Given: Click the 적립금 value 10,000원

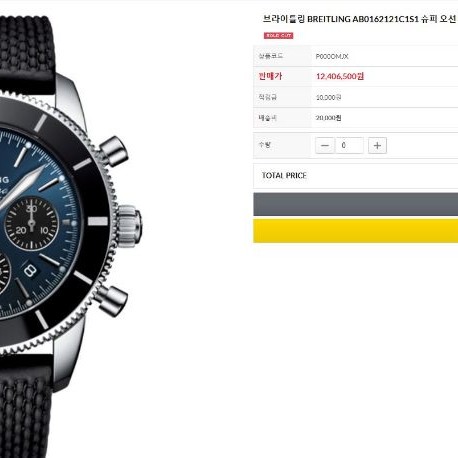Looking at the screenshot, I should (x=329, y=97).
